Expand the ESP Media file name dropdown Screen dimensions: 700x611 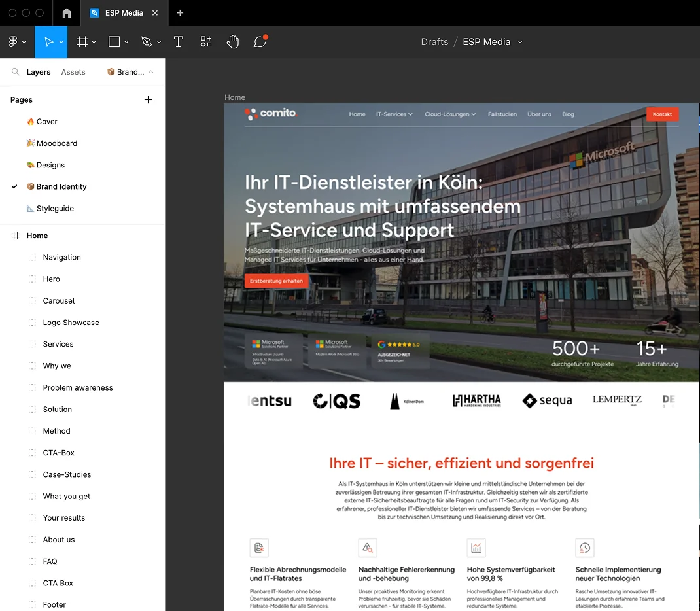(x=520, y=42)
